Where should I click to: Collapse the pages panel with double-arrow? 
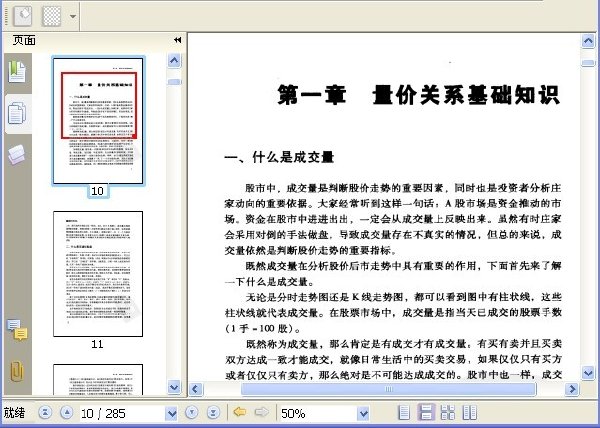coord(178,40)
